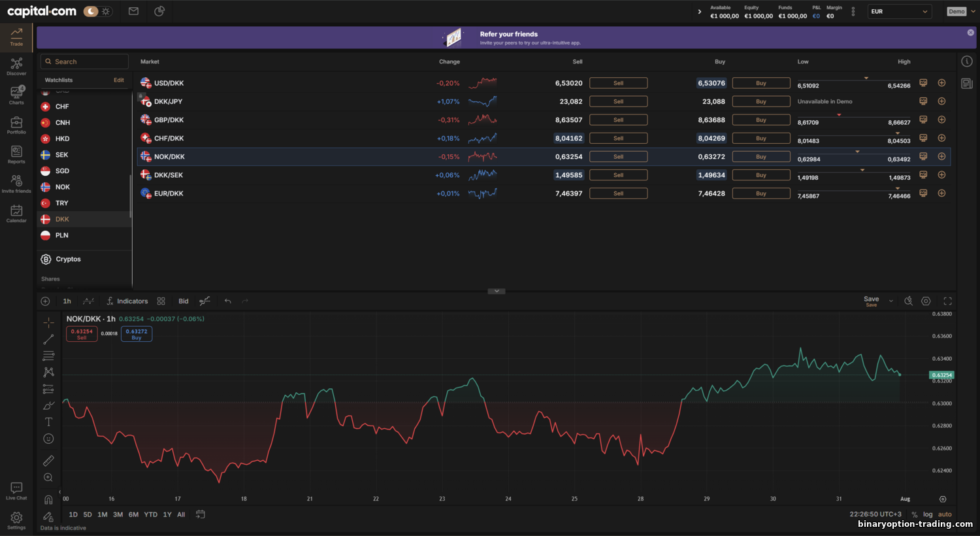Toggle dark/light theme switch
The width and height of the screenshot is (980, 536).
click(98, 11)
